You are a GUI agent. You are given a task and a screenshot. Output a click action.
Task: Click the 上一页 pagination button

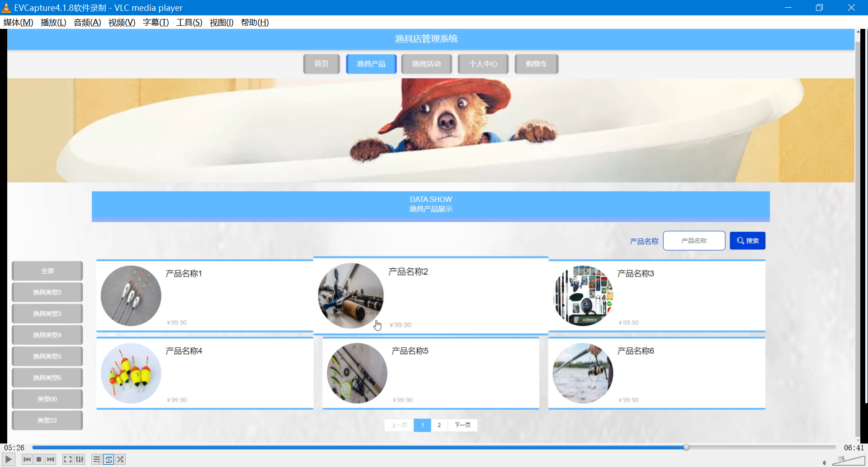click(x=399, y=425)
